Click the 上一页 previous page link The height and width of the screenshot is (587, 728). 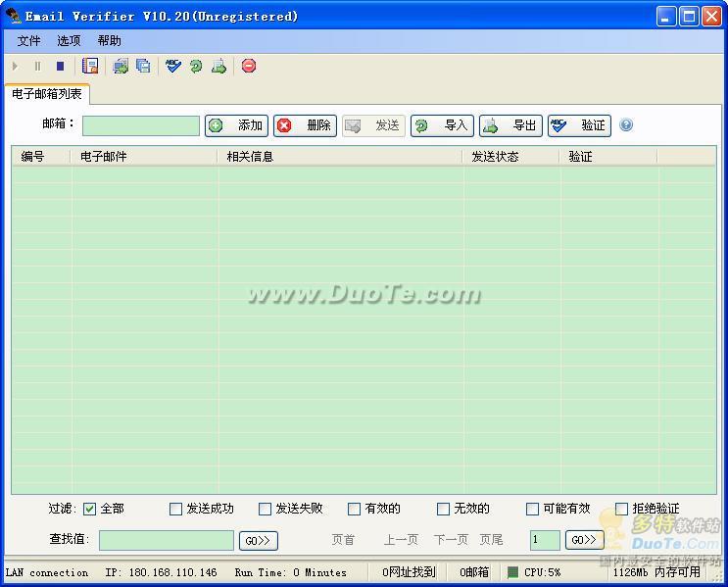tap(401, 540)
